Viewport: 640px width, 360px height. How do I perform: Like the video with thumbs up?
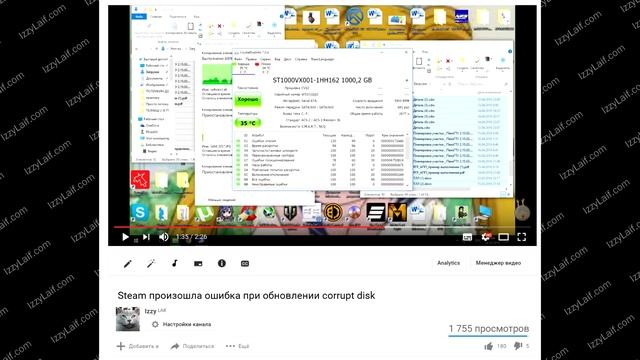point(489,346)
